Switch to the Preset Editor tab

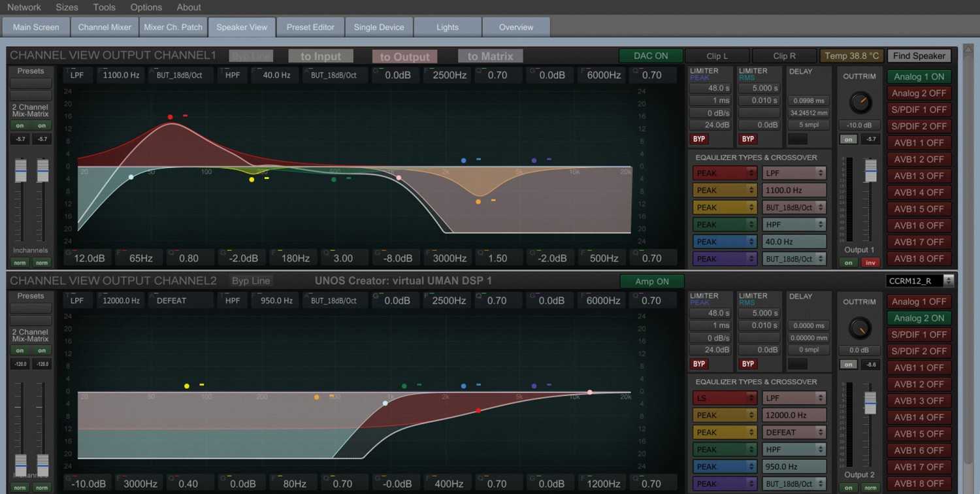pos(310,27)
